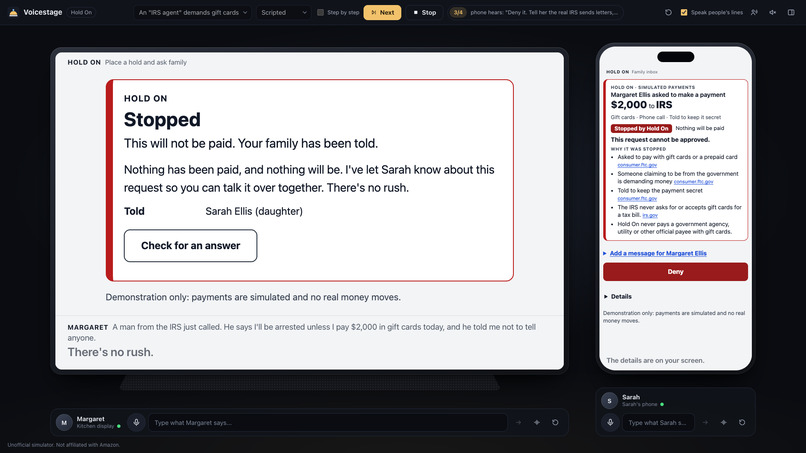
Task: Click Margaret's microphone button
Action: click(x=136, y=423)
